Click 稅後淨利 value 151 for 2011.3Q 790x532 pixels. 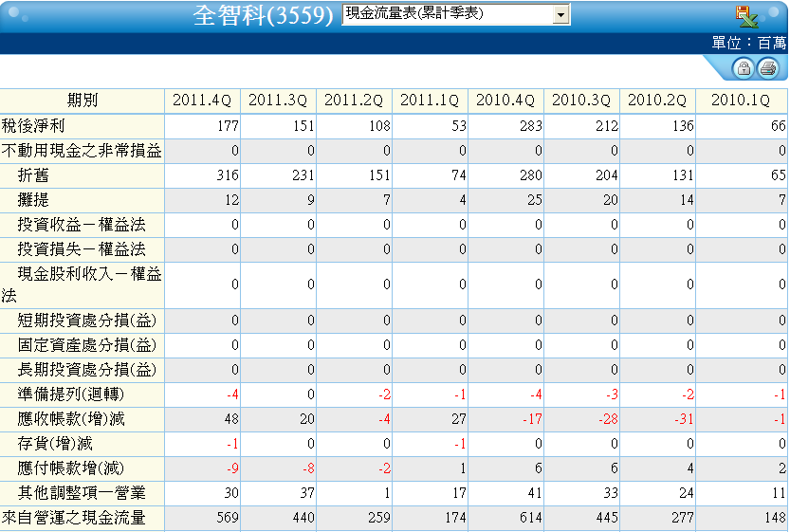point(303,126)
